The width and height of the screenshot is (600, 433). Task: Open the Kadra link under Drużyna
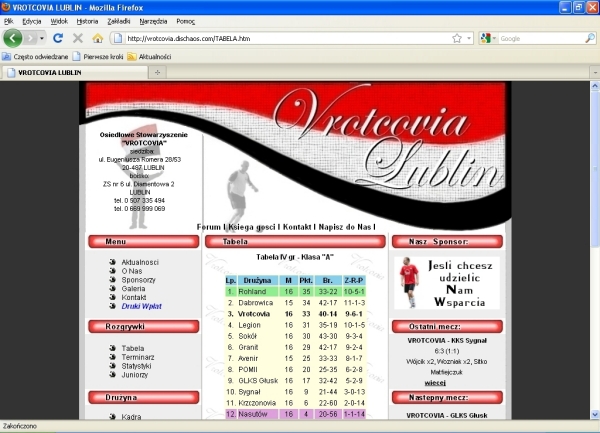(x=131, y=417)
